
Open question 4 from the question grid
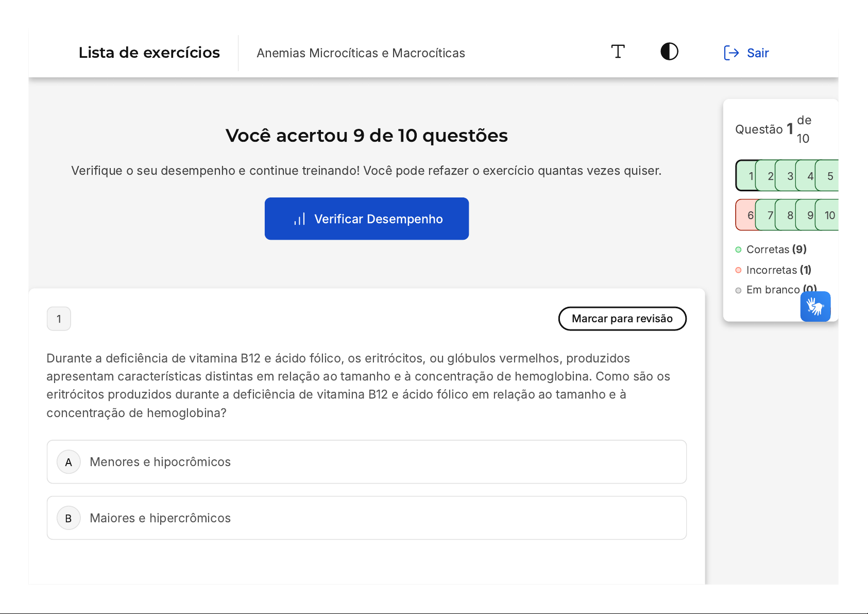(809, 176)
